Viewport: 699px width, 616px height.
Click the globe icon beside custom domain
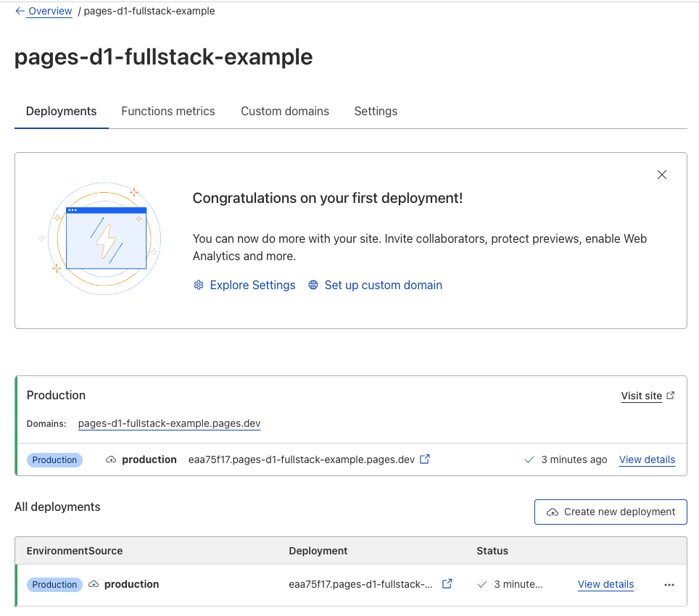313,286
